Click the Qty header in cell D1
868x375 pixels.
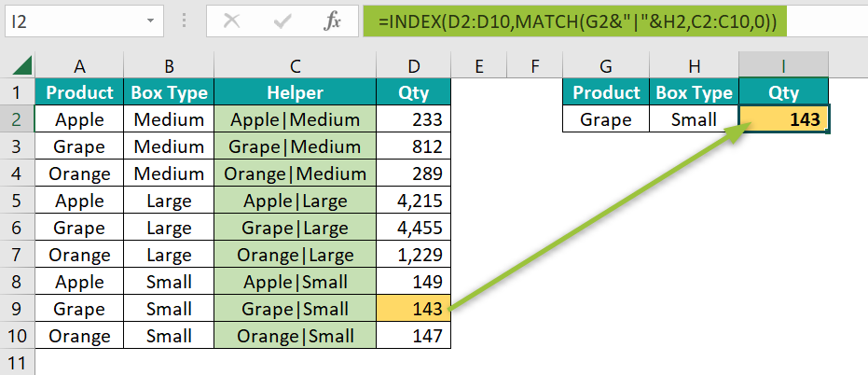pos(414,92)
